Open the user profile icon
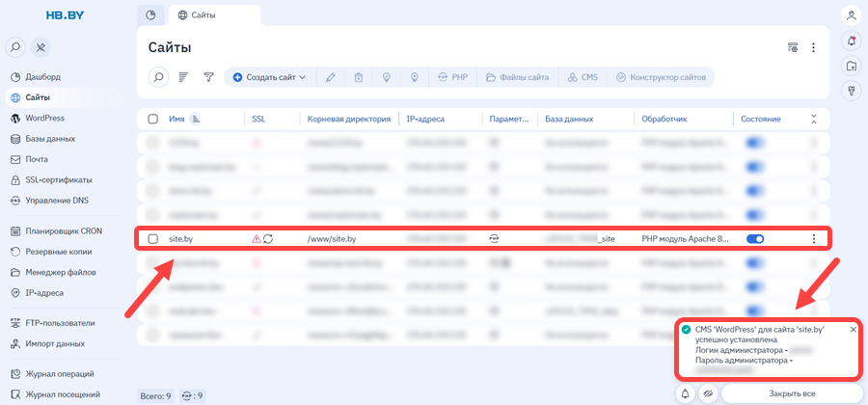Image resolution: width=868 pixels, height=405 pixels. point(852,15)
